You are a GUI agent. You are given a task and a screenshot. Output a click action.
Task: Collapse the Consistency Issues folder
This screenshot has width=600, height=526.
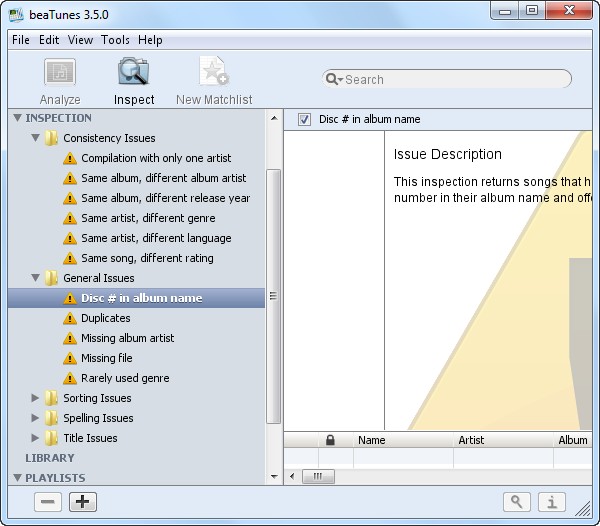[x=36, y=138]
